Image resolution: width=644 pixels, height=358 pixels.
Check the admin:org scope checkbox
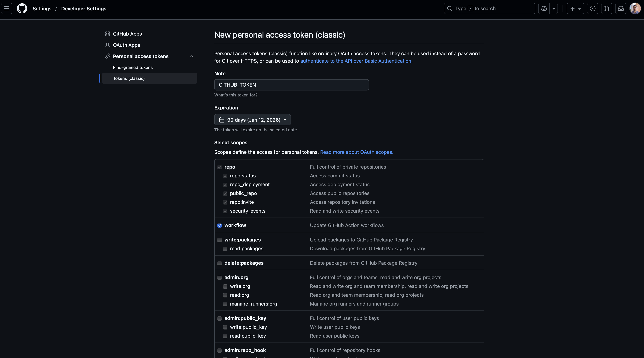pos(220,278)
